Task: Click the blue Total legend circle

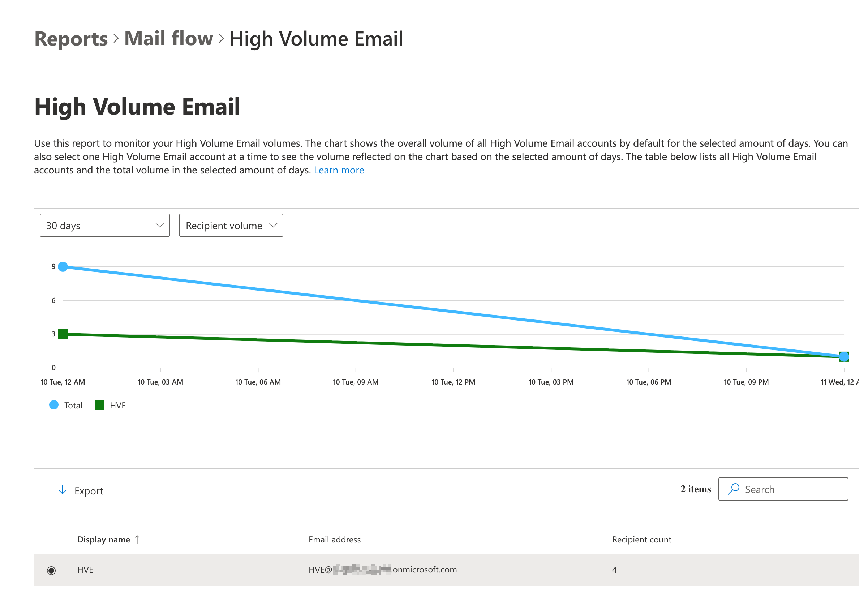Action: pyautogui.click(x=54, y=405)
